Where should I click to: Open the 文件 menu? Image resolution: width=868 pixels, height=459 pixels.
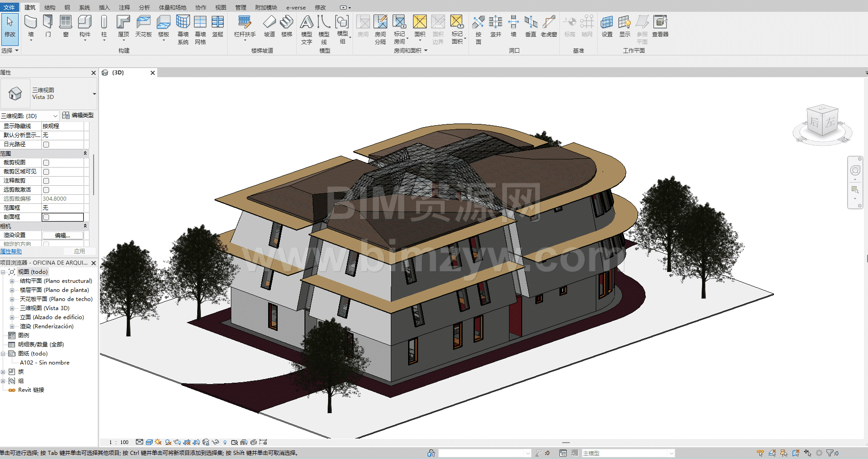point(9,7)
